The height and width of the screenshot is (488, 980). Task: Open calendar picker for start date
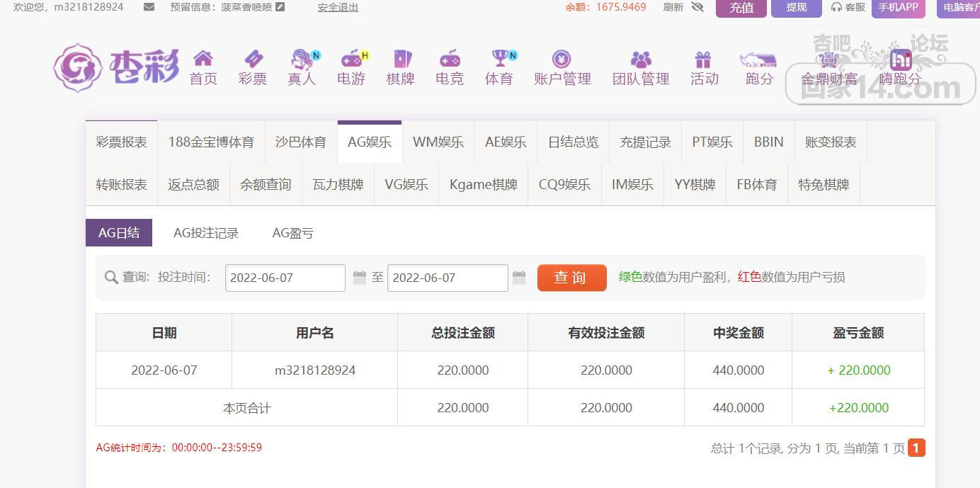360,278
